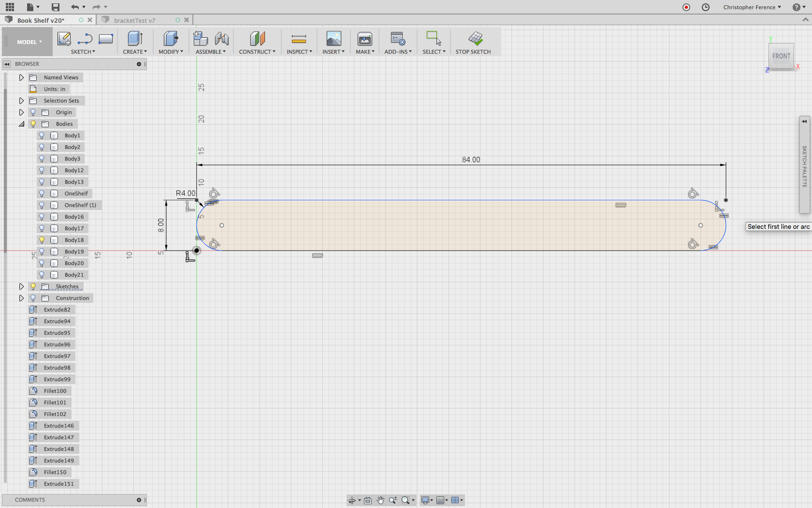Screen dimensions: 812x508
Task: Click the Save icon
Action: 56,7
